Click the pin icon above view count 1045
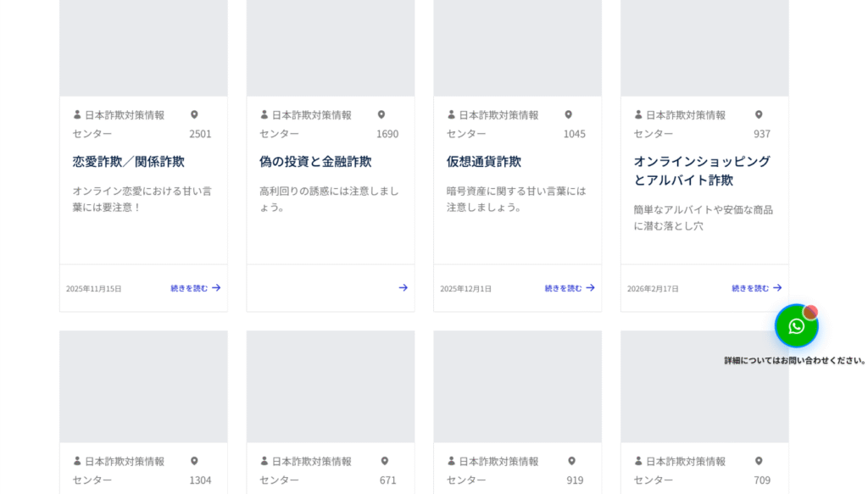868x494 pixels. pos(569,114)
